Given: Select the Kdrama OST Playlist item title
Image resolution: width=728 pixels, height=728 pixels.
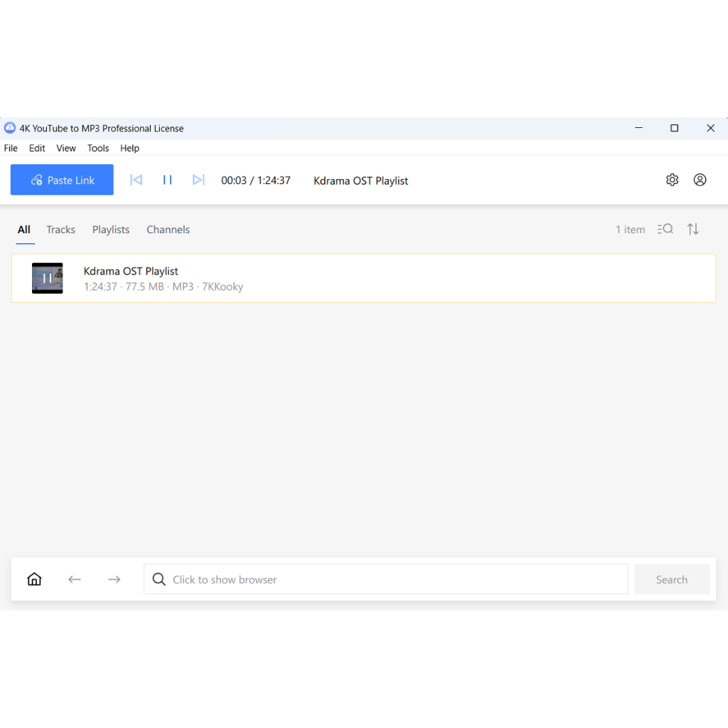Looking at the screenshot, I should (131, 271).
